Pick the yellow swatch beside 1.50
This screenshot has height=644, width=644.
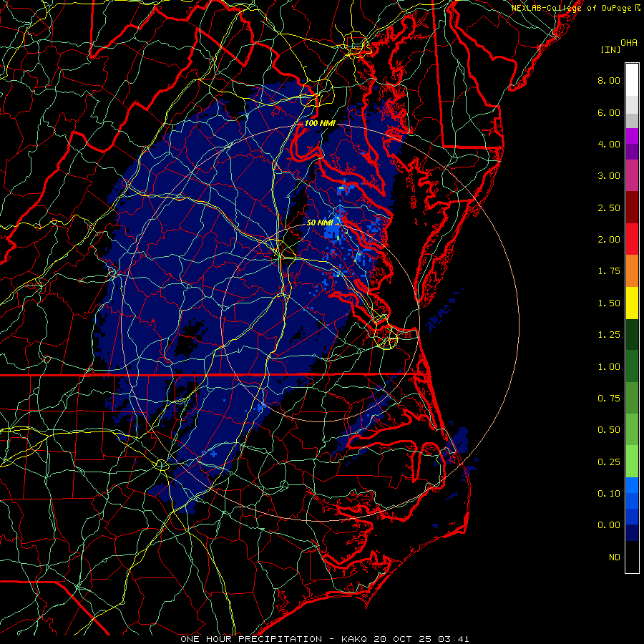632,303
